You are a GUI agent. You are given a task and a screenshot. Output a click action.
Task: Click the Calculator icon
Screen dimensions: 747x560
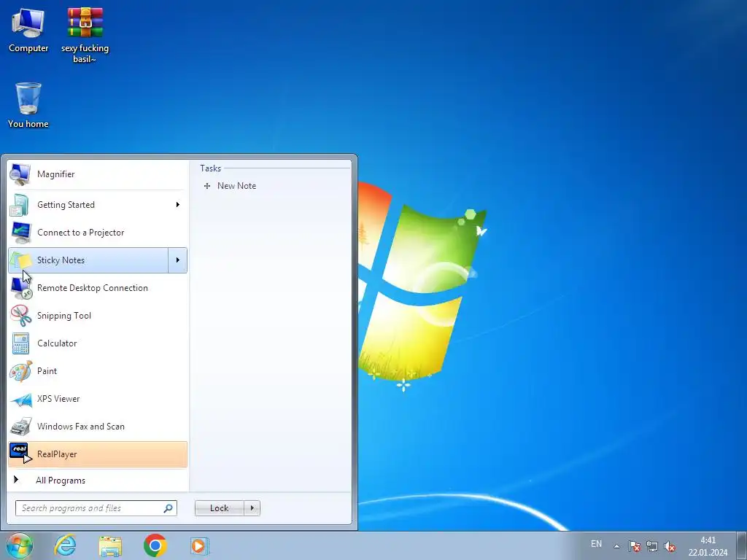point(20,343)
